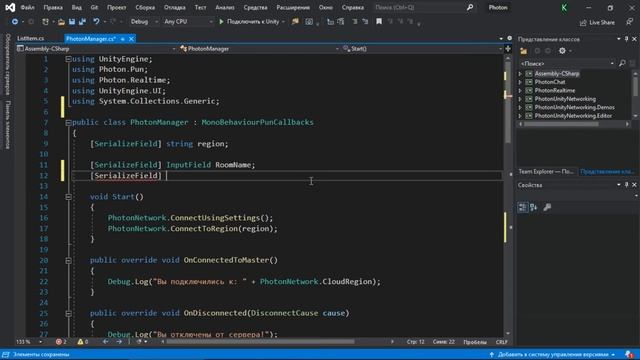Image resolution: width=640 pixels, height=360 pixels.
Task: Click the search magnifier icon in title bar
Action: coord(470,7)
